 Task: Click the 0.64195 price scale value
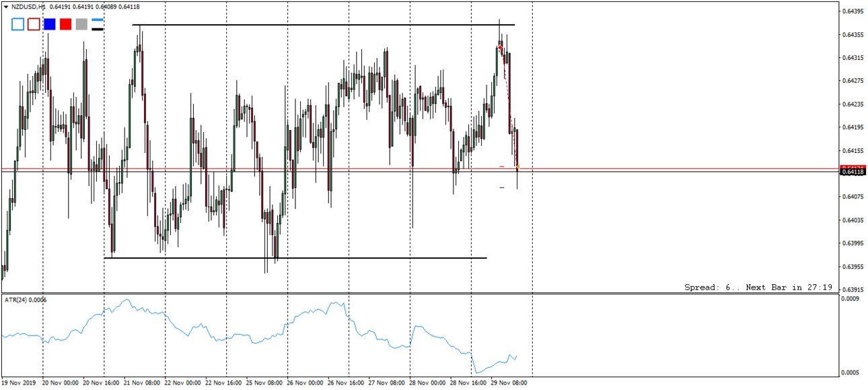[852, 127]
